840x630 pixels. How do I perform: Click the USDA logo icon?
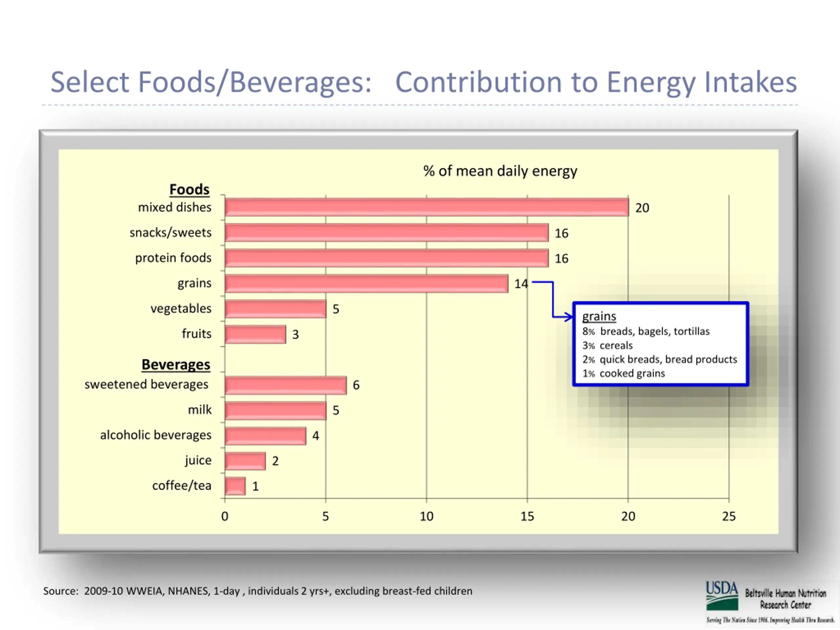(x=722, y=596)
